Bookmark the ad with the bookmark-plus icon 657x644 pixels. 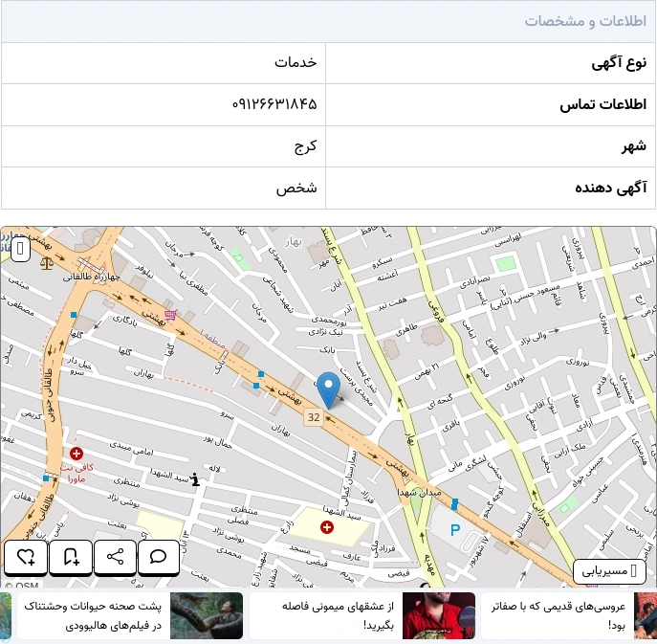(71, 557)
